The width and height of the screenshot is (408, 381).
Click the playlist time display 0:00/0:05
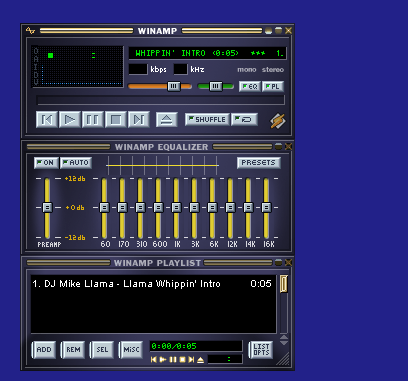tap(174, 346)
